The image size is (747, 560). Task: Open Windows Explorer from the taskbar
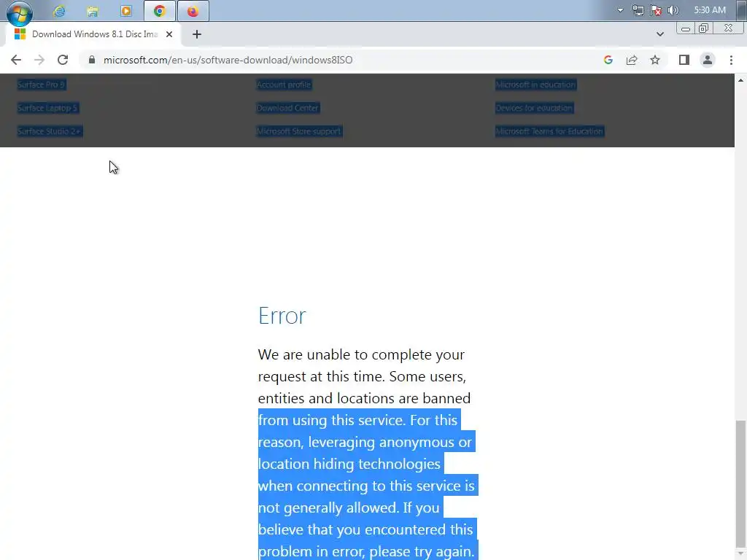pyautogui.click(x=93, y=11)
